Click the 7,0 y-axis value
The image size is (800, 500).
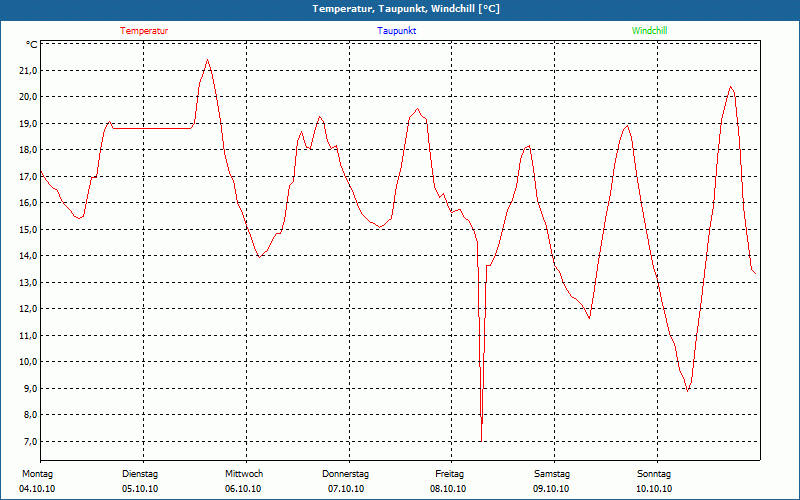click(31, 442)
